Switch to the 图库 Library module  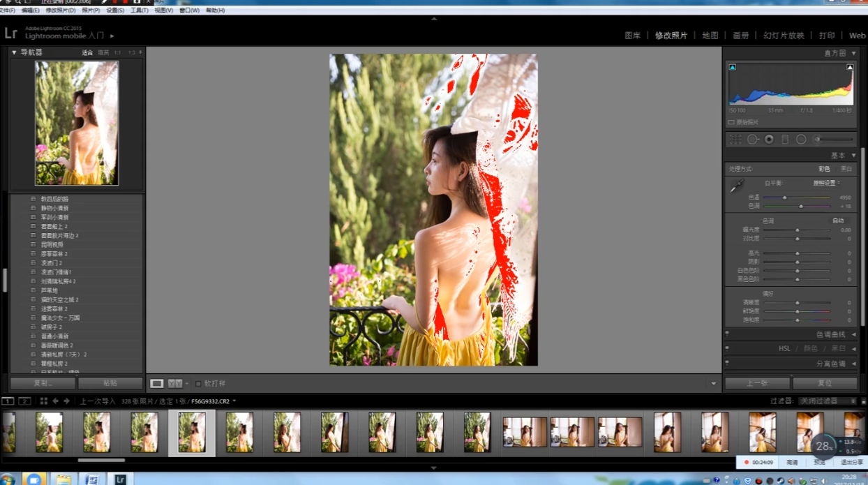(632, 36)
